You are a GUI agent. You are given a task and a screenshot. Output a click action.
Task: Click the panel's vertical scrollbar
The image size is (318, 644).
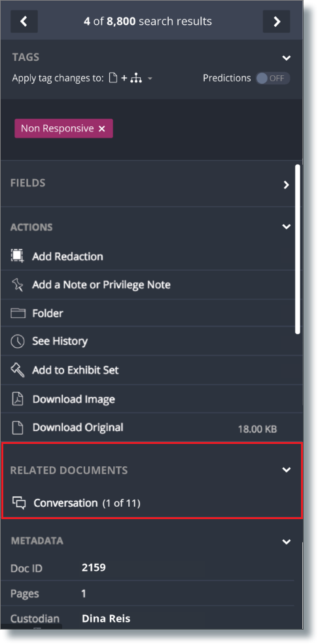pos(298,249)
